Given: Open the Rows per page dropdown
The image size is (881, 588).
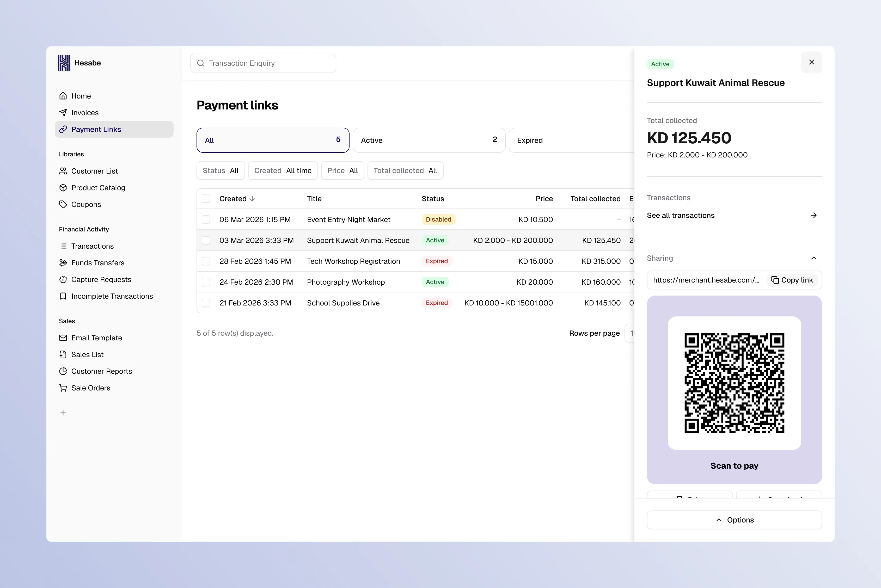Looking at the screenshot, I should [x=630, y=333].
